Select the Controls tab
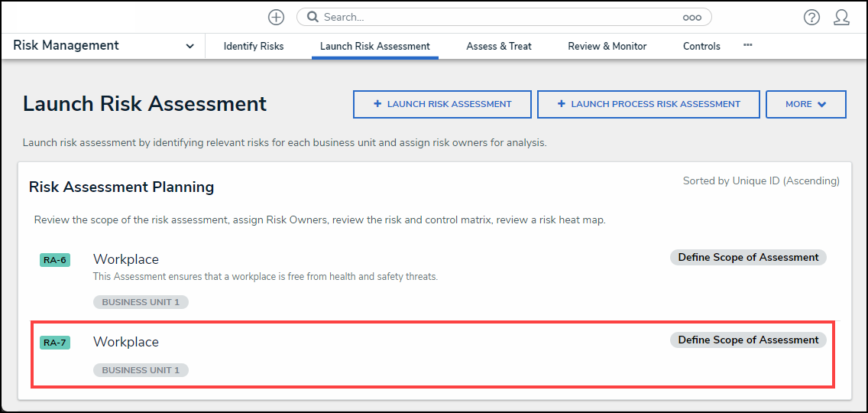Screen dimensions: 868x413 701,46
